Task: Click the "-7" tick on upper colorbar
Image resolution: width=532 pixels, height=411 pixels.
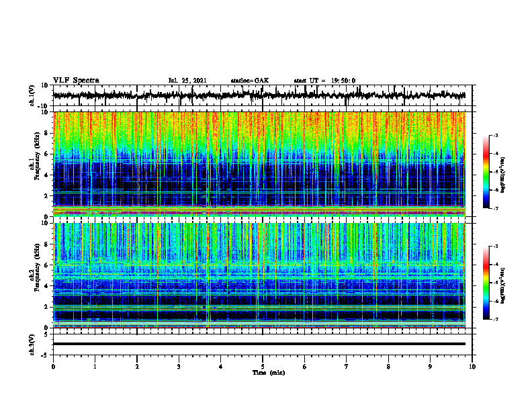Action: tap(496, 208)
